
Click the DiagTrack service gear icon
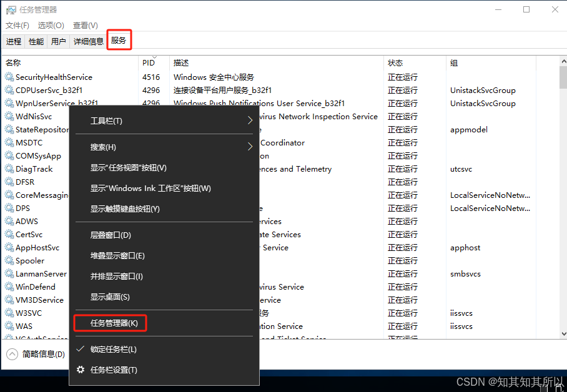tap(9, 169)
